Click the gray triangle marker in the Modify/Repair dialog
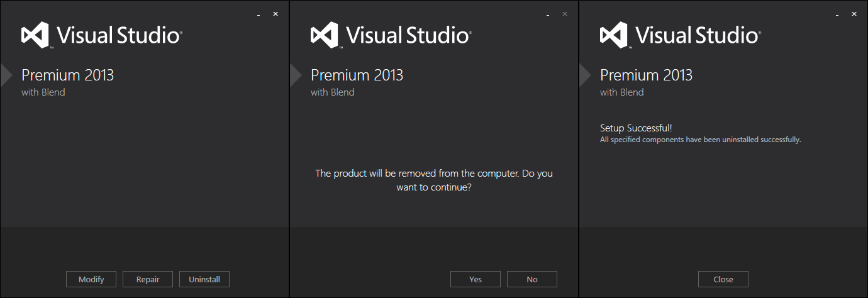This screenshot has height=298, width=868. click(6, 75)
